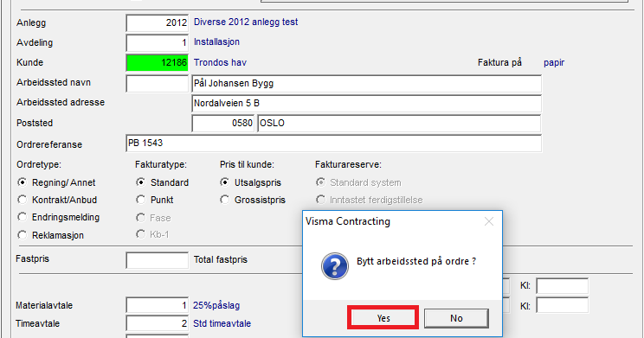Focus the empty Arbeidssted navn code field

point(157,83)
